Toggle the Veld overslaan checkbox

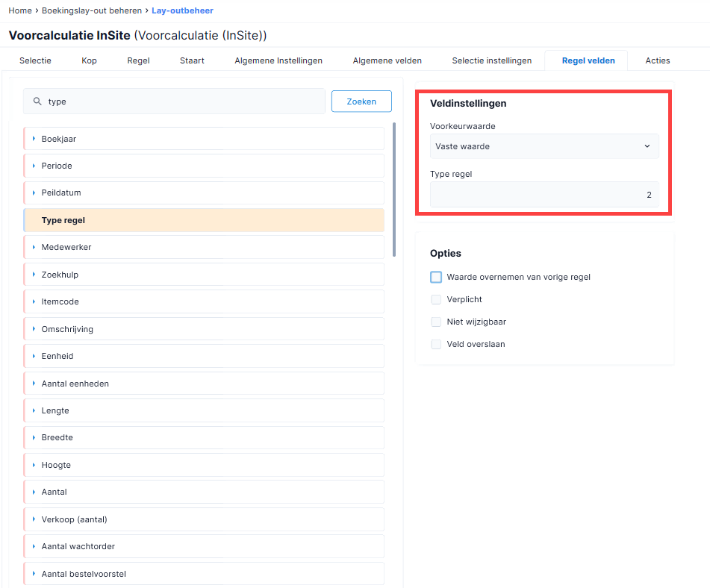(436, 344)
